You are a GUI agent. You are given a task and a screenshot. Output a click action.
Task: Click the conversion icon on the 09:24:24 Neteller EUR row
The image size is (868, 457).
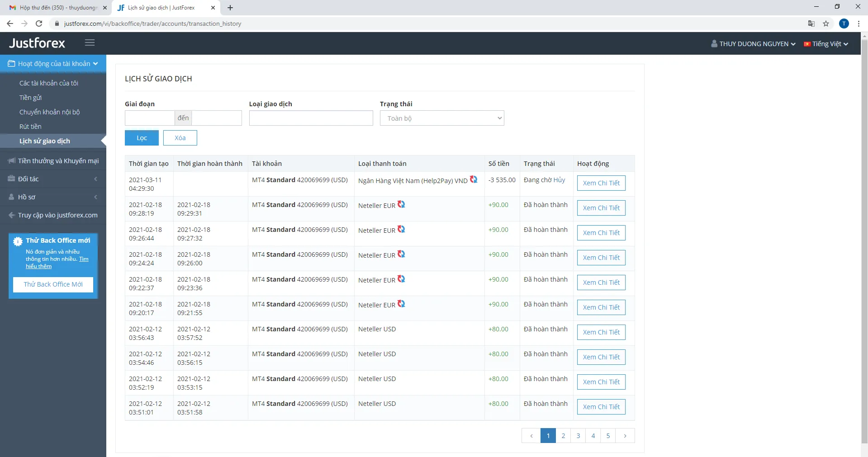(401, 254)
